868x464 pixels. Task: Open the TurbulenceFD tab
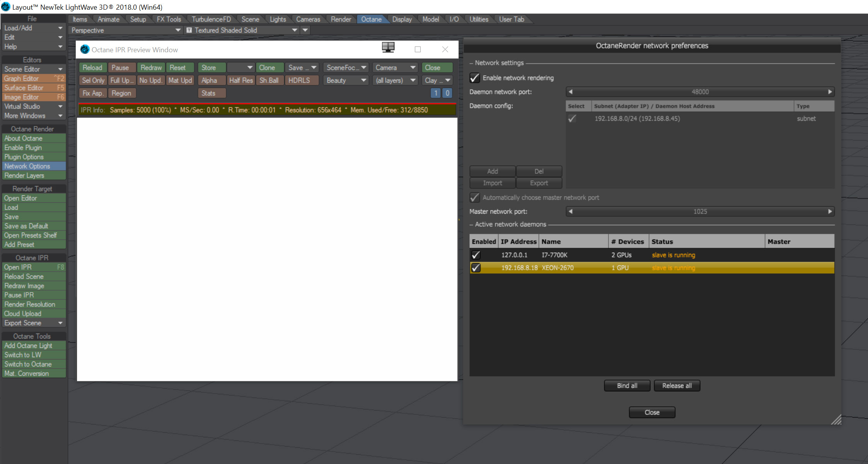coord(211,19)
